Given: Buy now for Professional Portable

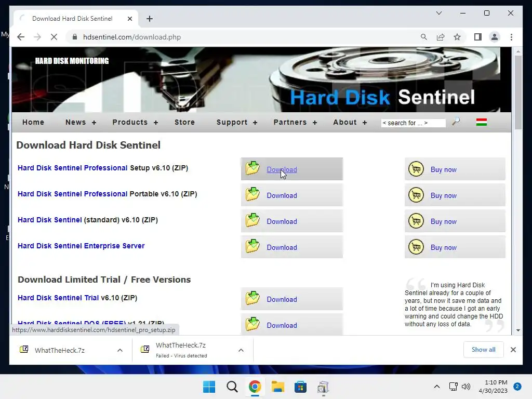Looking at the screenshot, I should 444,195.
